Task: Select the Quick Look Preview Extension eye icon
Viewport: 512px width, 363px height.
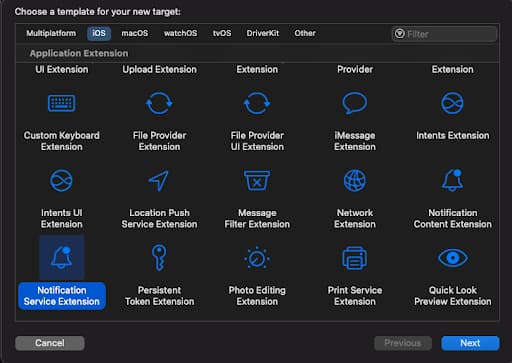Action: coord(452,258)
